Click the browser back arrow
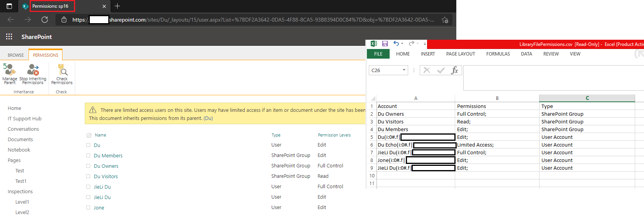Screen dimensions: 644x221 [x=11, y=20]
